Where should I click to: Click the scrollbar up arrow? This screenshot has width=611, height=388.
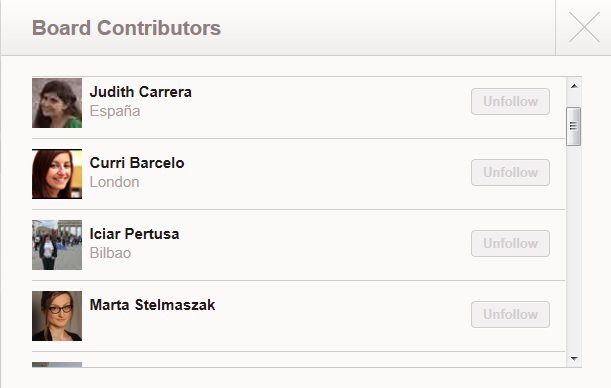point(574,86)
